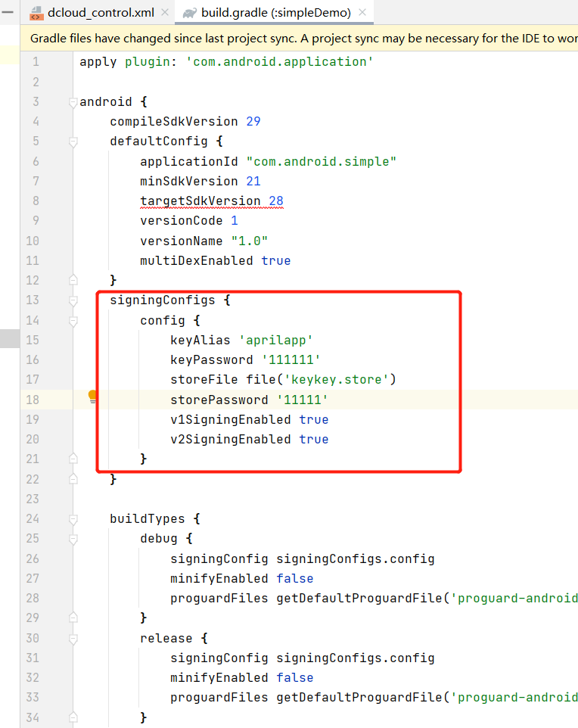The height and width of the screenshot is (728, 578).
Task: Click multiDexEnabled true value
Action: click(276, 261)
